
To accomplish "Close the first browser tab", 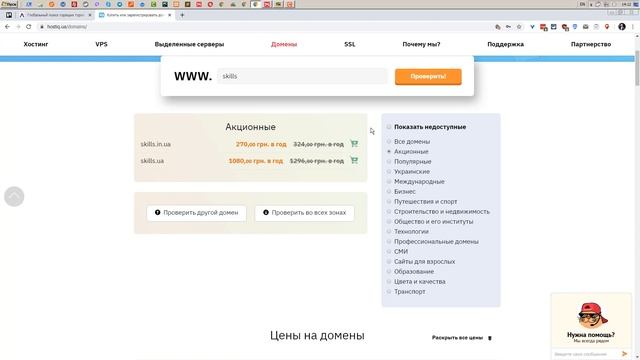I will coord(90,15).
